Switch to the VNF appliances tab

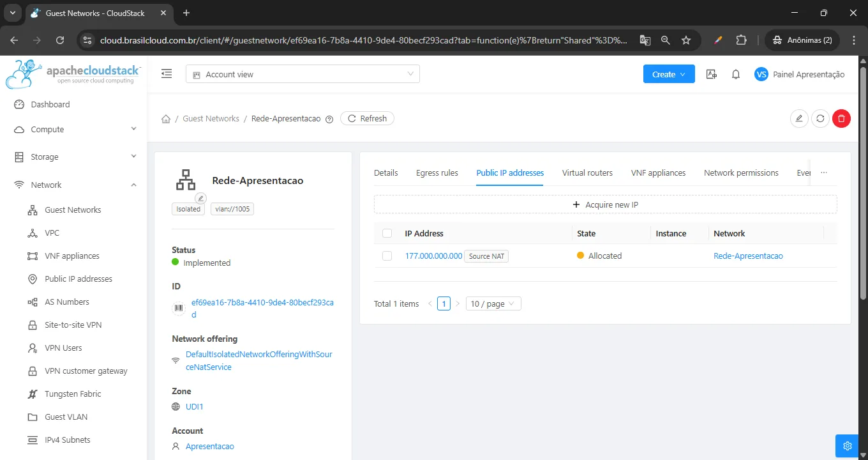pos(658,172)
